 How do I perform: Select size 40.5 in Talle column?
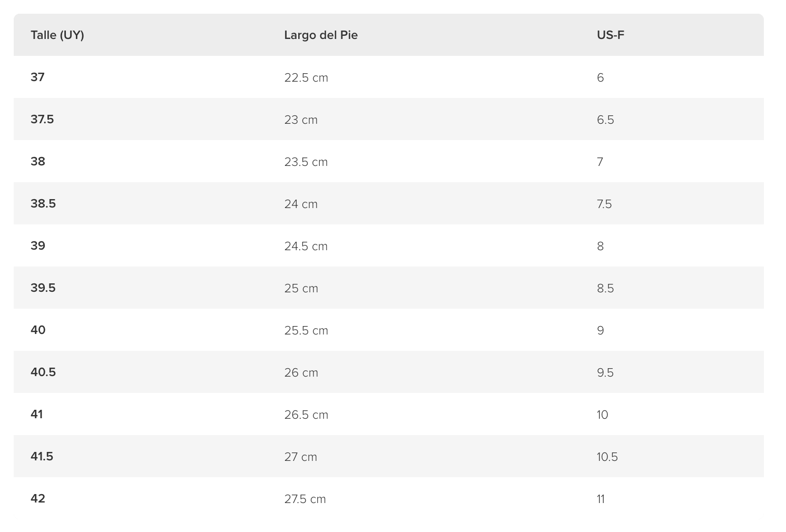point(43,372)
